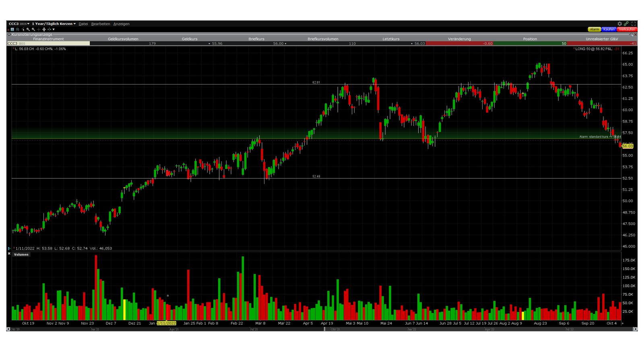Click the blue Kaufen button
The image size is (644, 362).
tap(609, 29)
